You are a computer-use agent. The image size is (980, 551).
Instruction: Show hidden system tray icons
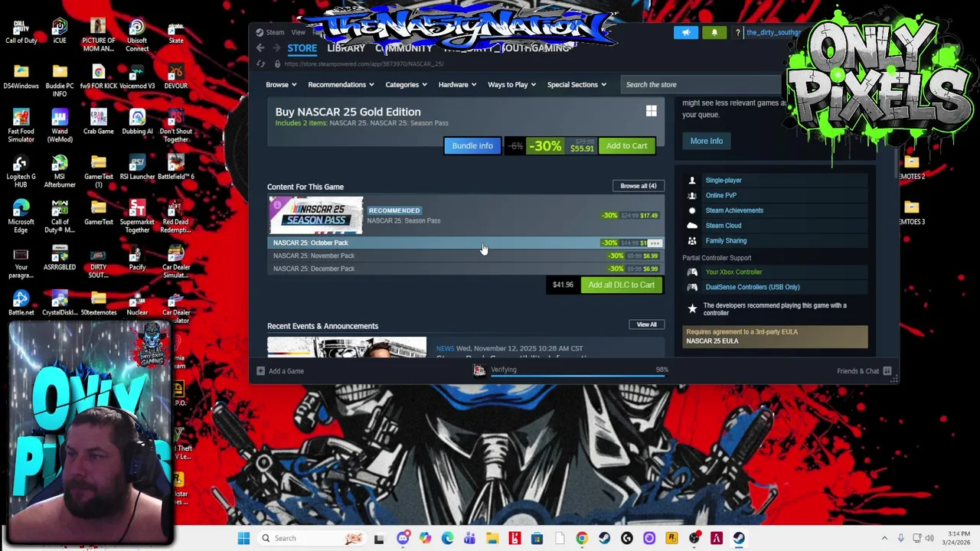[884, 538]
